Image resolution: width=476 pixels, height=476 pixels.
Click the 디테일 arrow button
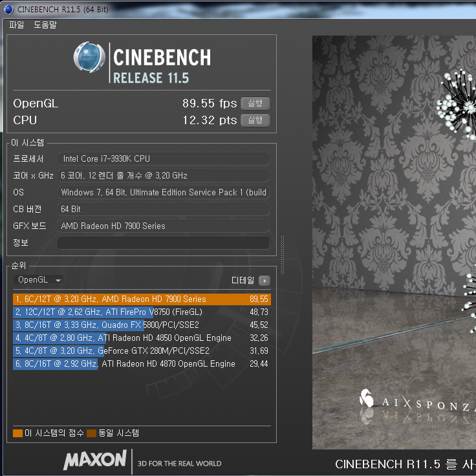(x=265, y=281)
